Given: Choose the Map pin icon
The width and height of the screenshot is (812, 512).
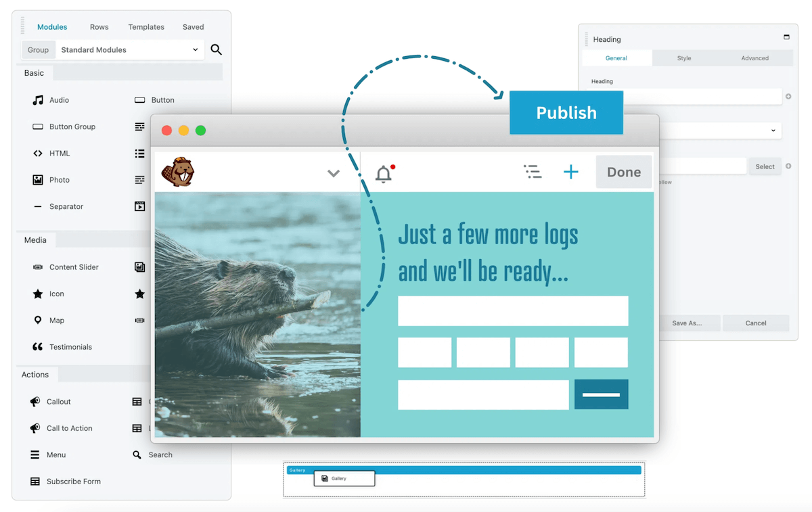Looking at the screenshot, I should [x=38, y=320].
